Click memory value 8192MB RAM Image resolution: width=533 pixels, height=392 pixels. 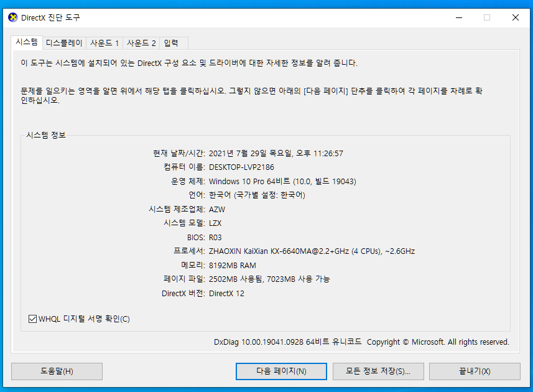233,265
